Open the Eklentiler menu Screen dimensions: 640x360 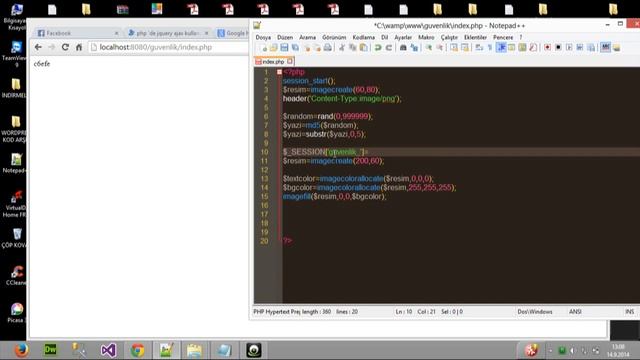coord(476,37)
